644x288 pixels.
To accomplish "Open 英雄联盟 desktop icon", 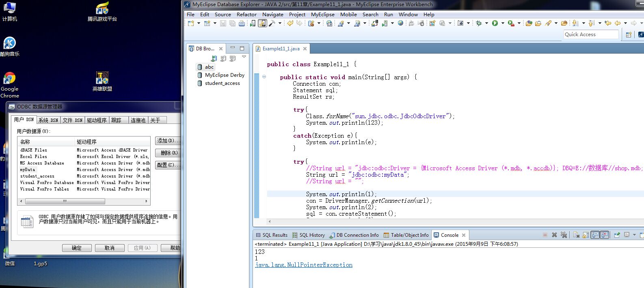I will [x=102, y=81].
